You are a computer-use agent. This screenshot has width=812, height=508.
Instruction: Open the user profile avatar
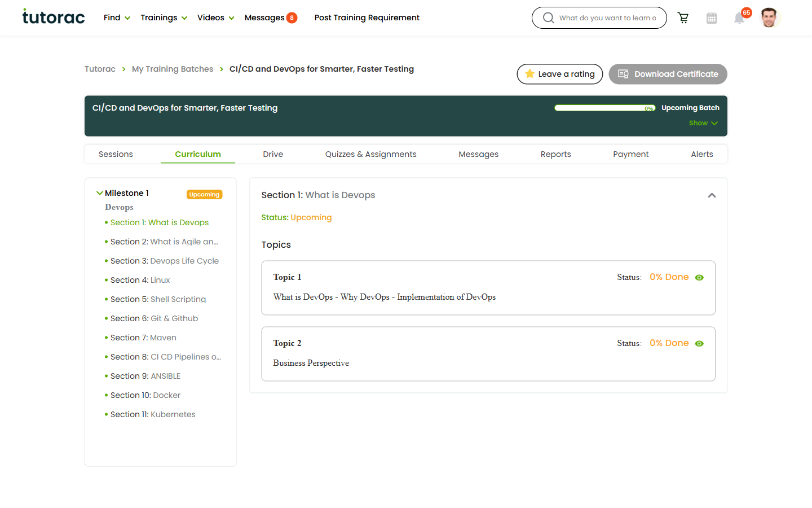(x=769, y=17)
